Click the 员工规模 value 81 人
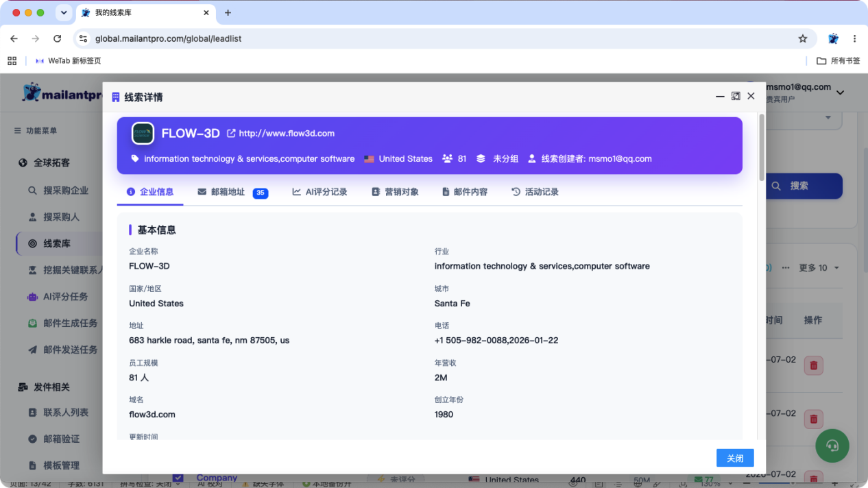The width and height of the screenshot is (868, 488). click(x=139, y=378)
